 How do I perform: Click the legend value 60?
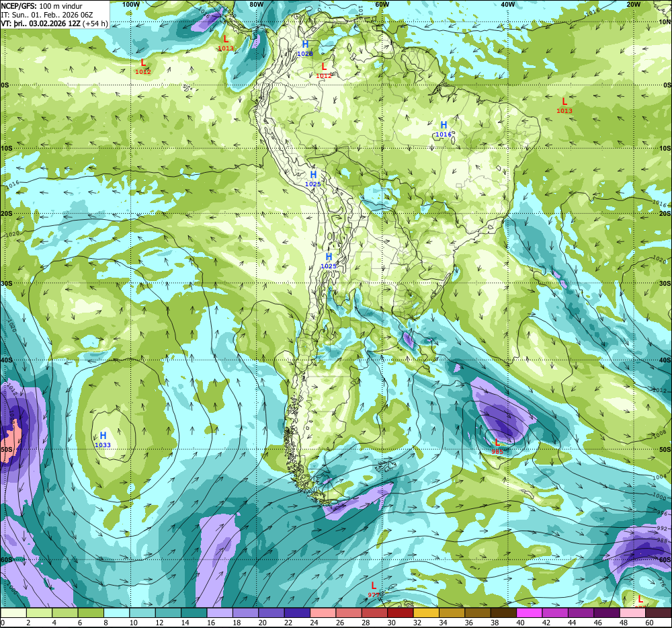[649, 623]
